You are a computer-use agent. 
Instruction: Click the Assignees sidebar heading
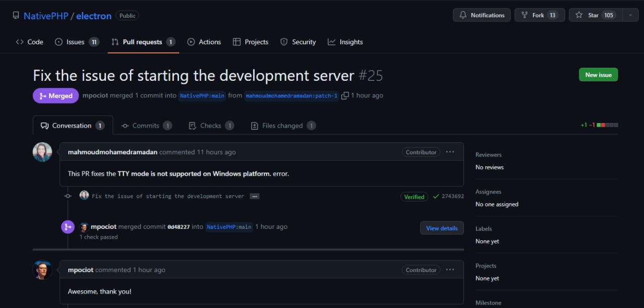(x=488, y=192)
